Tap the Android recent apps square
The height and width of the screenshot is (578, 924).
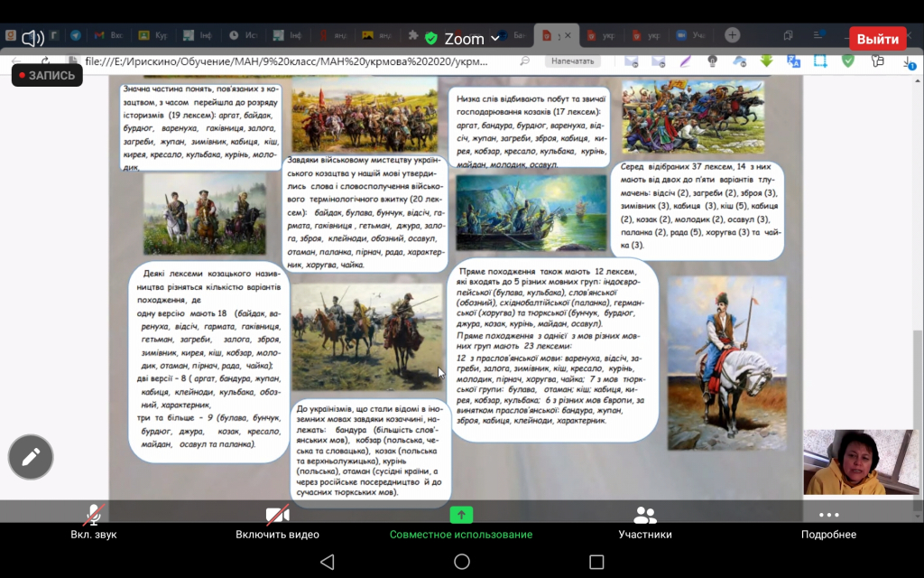[596, 562]
